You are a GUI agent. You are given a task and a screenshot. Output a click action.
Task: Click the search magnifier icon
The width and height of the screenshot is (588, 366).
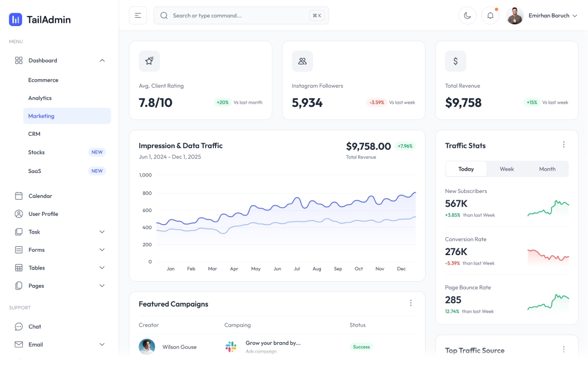163,15
